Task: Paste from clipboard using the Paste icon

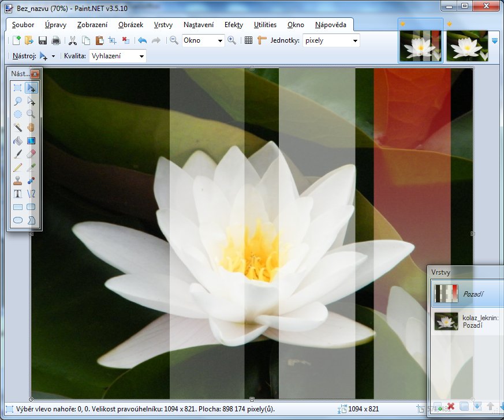Action: click(x=99, y=40)
